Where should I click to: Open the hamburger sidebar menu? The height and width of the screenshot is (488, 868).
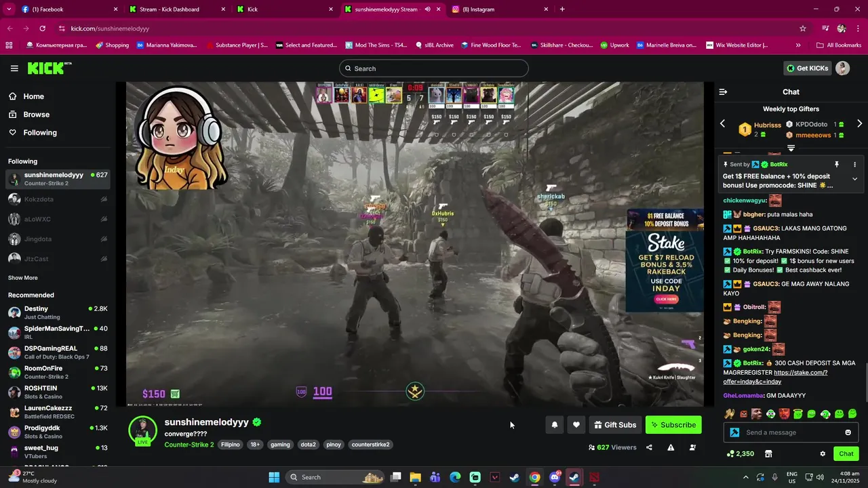tap(14, 68)
